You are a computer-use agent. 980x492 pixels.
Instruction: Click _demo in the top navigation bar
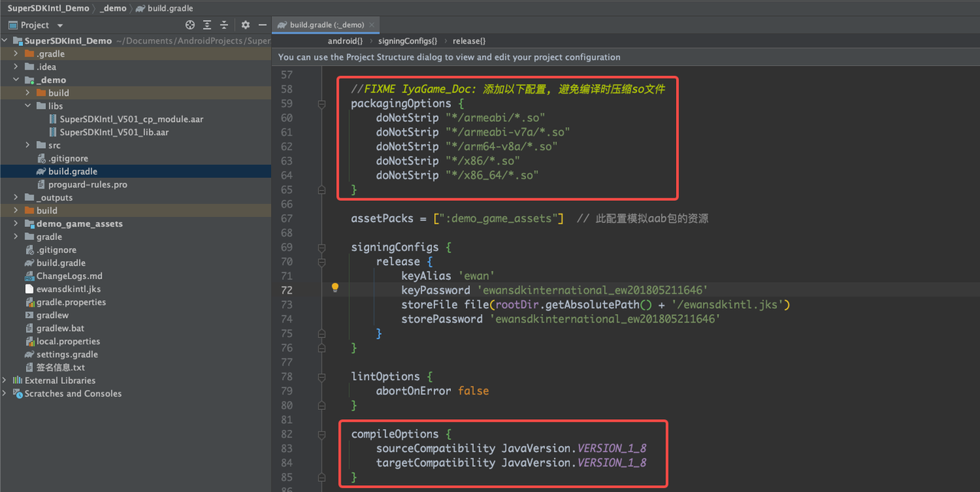click(114, 8)
